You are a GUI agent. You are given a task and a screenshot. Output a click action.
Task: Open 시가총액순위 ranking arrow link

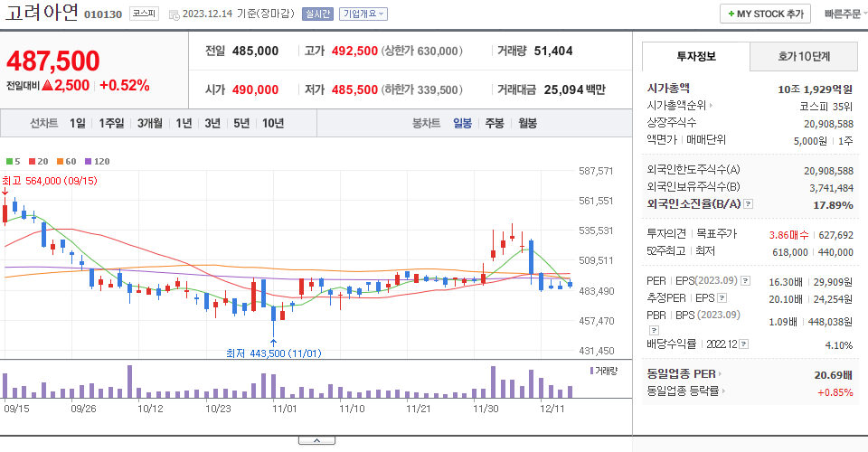(x=711, y=105)
